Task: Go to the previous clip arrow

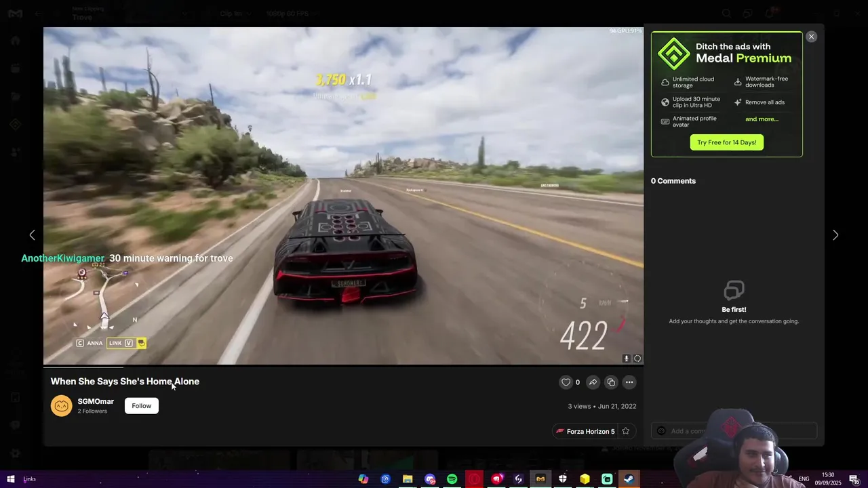Action: point(32,235)
